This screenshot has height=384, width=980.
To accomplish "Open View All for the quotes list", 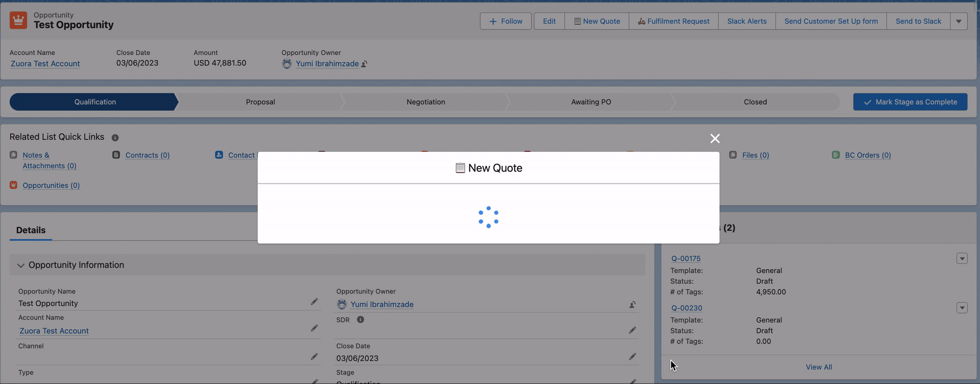I will [819, 366].
